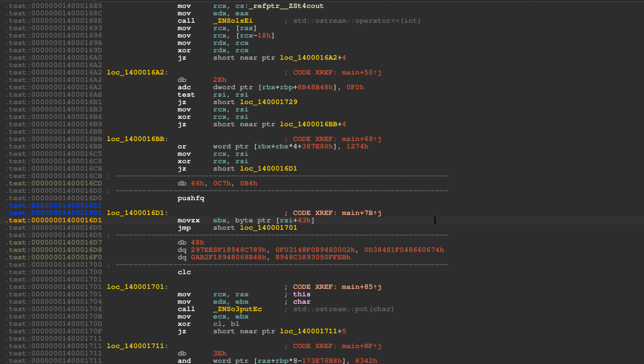Select the 'test rsi, rsi' instruction

[x=213, y=95]
